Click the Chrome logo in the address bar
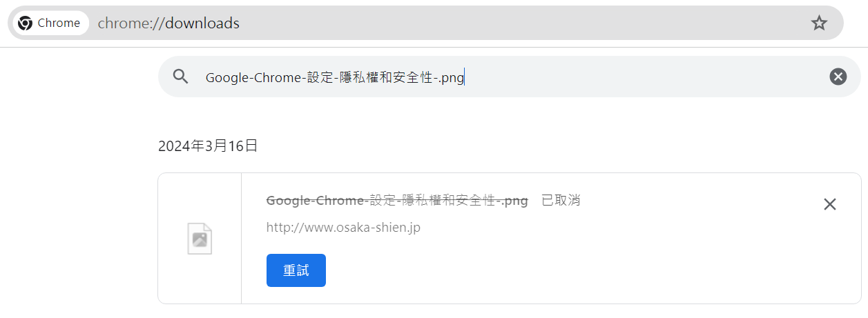 pos(26,23)
